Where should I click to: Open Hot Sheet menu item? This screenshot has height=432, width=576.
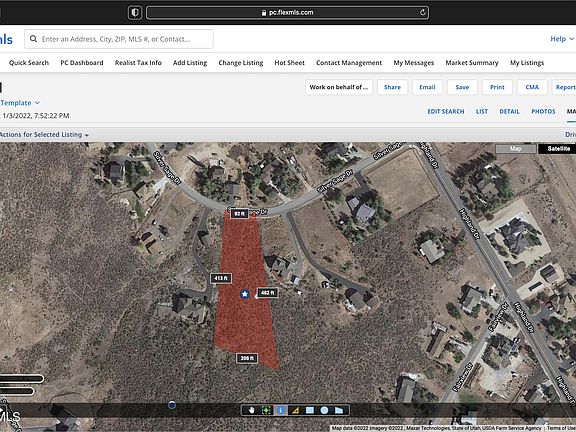click(289, 63)
